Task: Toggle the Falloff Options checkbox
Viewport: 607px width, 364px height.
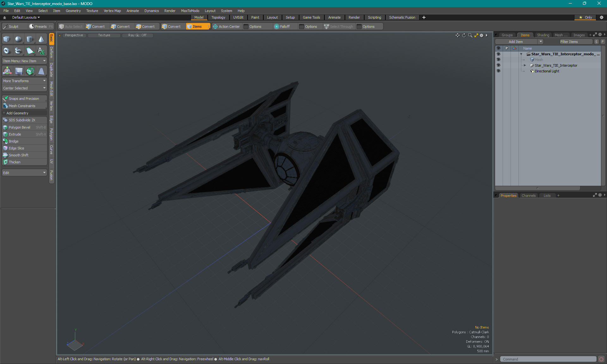Action: point(302,27)
